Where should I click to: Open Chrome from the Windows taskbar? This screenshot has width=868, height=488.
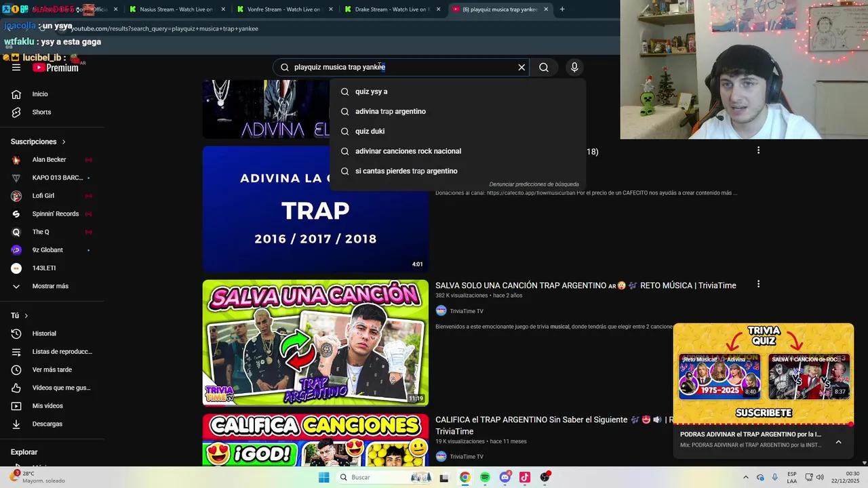click(x=465, y=477)
